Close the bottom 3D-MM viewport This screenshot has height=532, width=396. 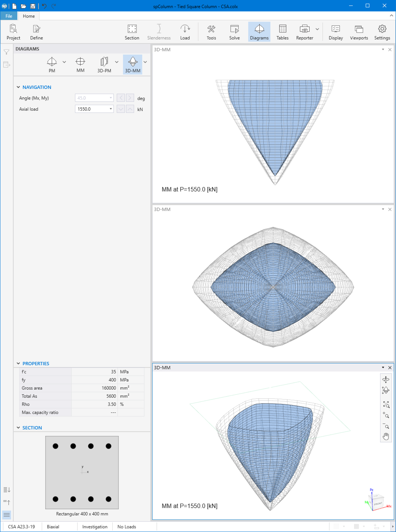pos(390,367)
